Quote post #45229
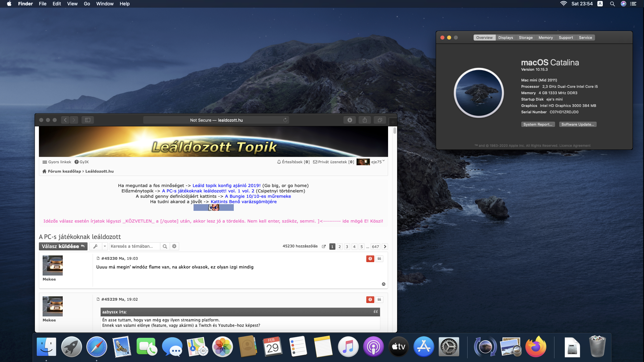644x362 pixels. 379,300
